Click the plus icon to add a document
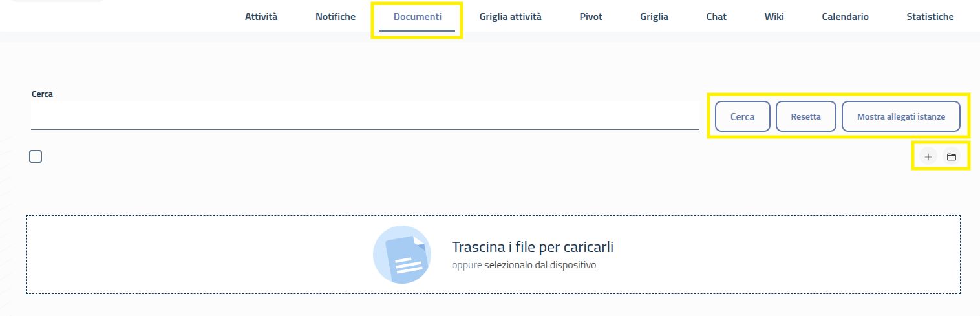980x316 pixels. [928, 156]
